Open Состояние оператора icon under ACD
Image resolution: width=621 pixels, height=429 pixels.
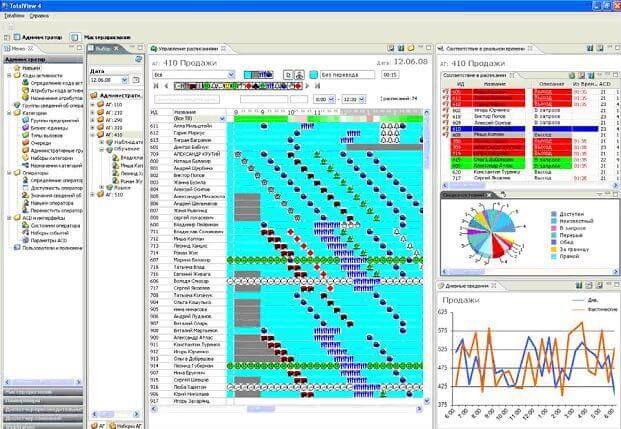click(25, 225)
